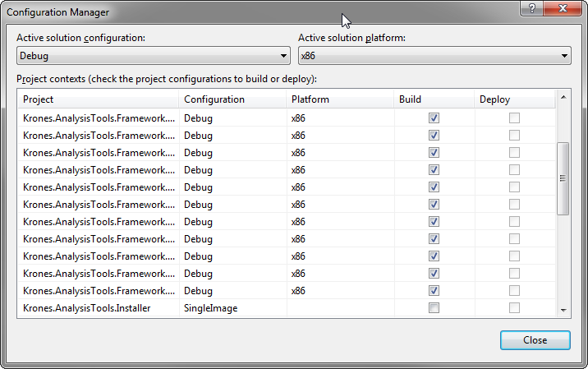Click the help question mark button
Screen dimensions: 588x369
pos(531,7)
